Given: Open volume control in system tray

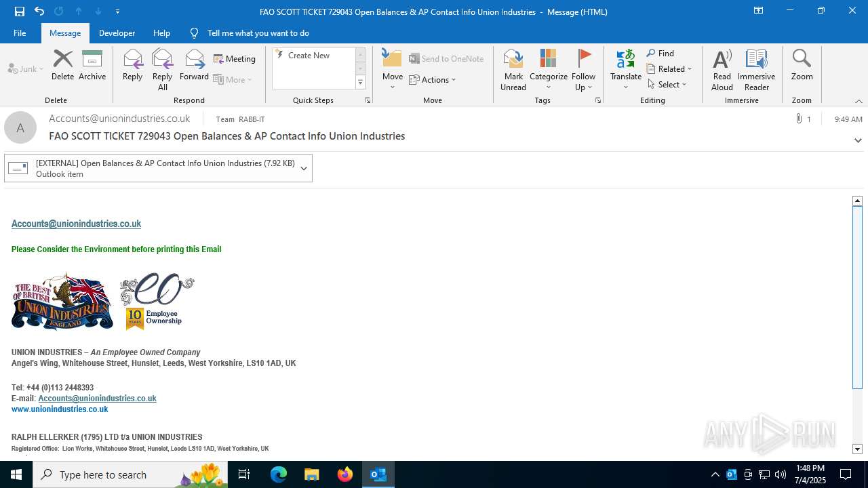Looking at the screenshot, I should tap(781, 474).
